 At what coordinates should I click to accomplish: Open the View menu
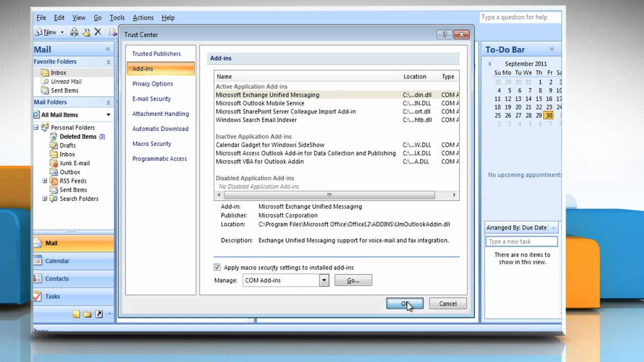coord(79,18)
